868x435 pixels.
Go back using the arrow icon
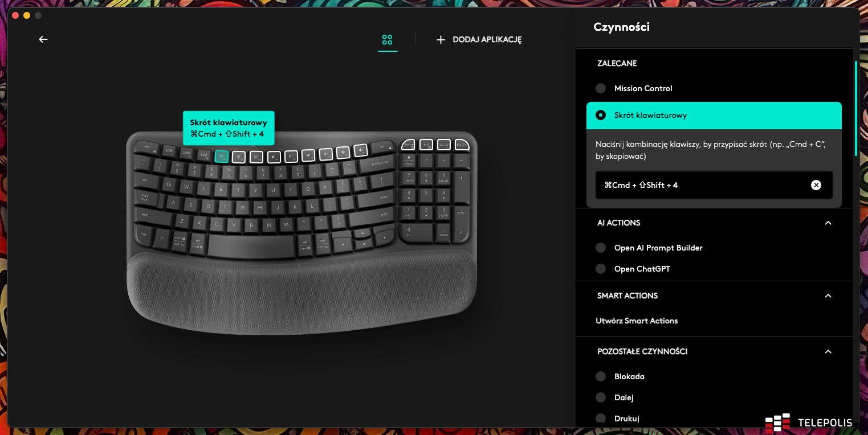43,39
